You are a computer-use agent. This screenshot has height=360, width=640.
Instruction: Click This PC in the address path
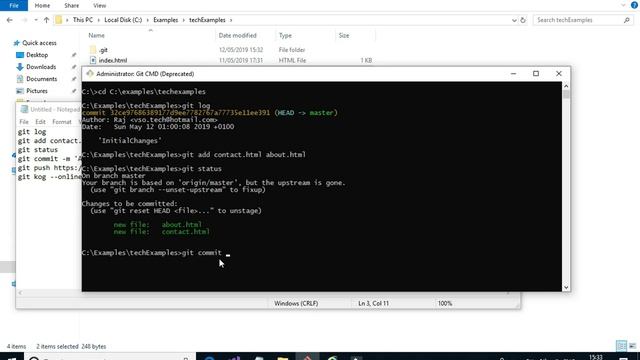tap(82, 20)
